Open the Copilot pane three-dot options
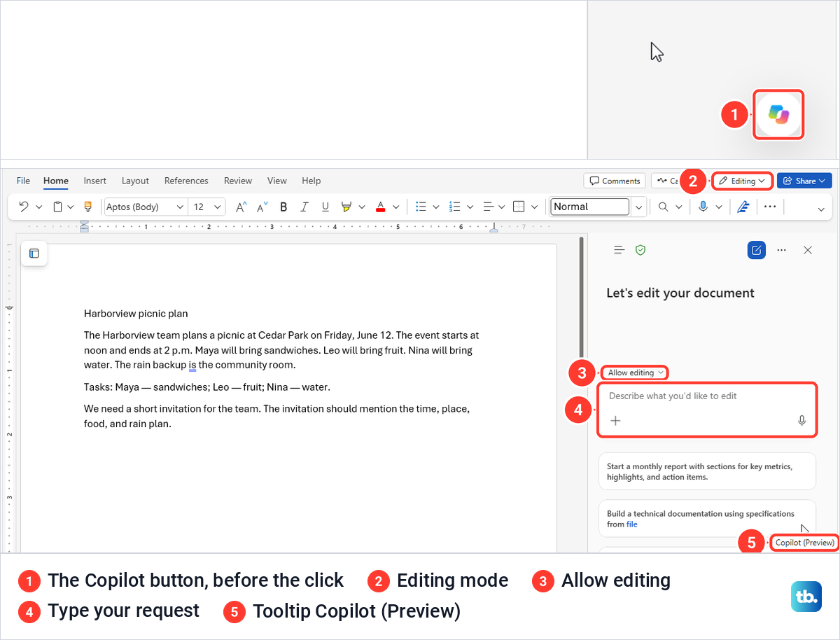 782,250
